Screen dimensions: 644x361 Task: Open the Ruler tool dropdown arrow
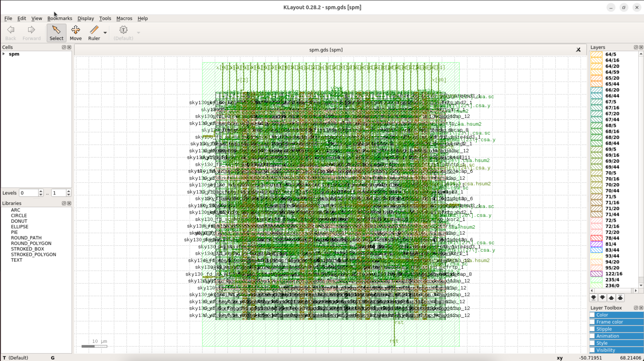(x=105, y=33)
